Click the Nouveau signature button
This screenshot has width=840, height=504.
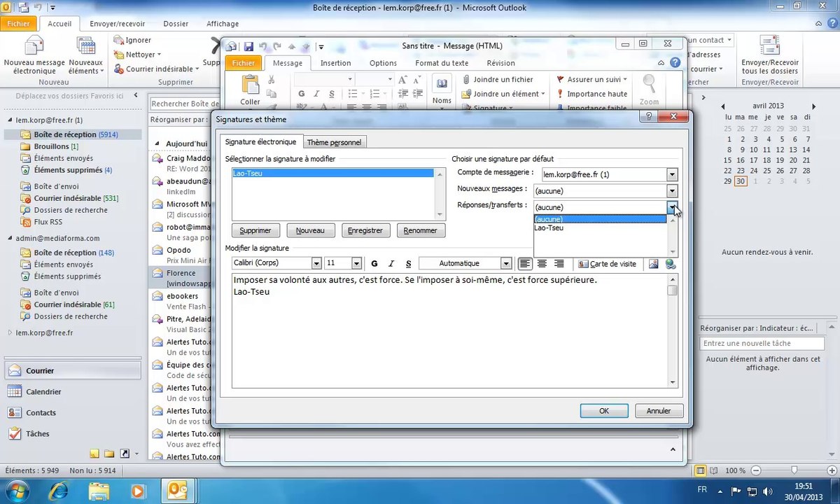310,230
